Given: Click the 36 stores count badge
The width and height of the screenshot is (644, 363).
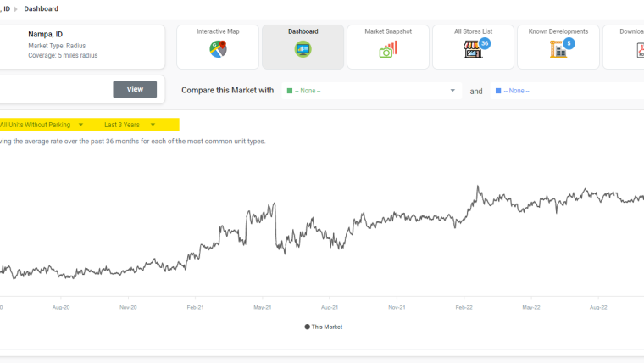Looking at the screenshot, I should tap(485, 43).
